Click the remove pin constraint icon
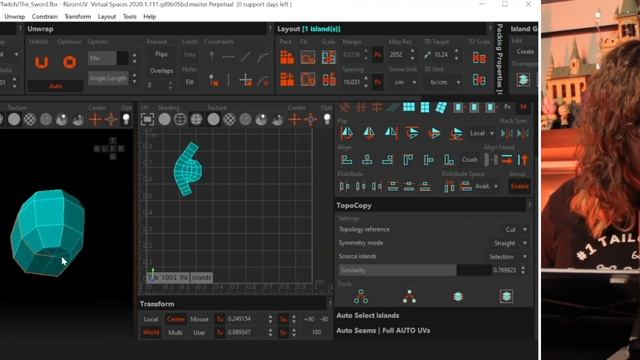This screenshot has height=360, width=640. 213,80
